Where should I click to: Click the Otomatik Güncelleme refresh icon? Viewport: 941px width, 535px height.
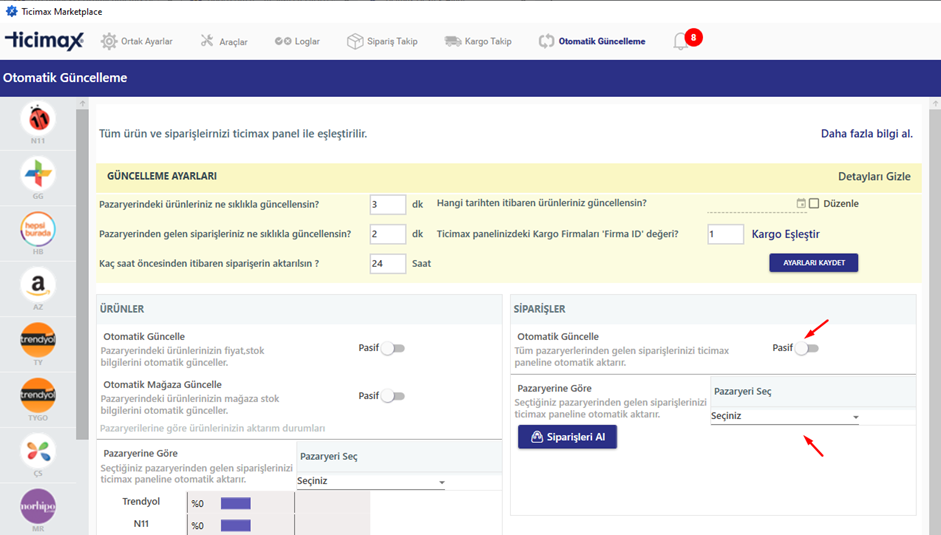pos(546,41)
